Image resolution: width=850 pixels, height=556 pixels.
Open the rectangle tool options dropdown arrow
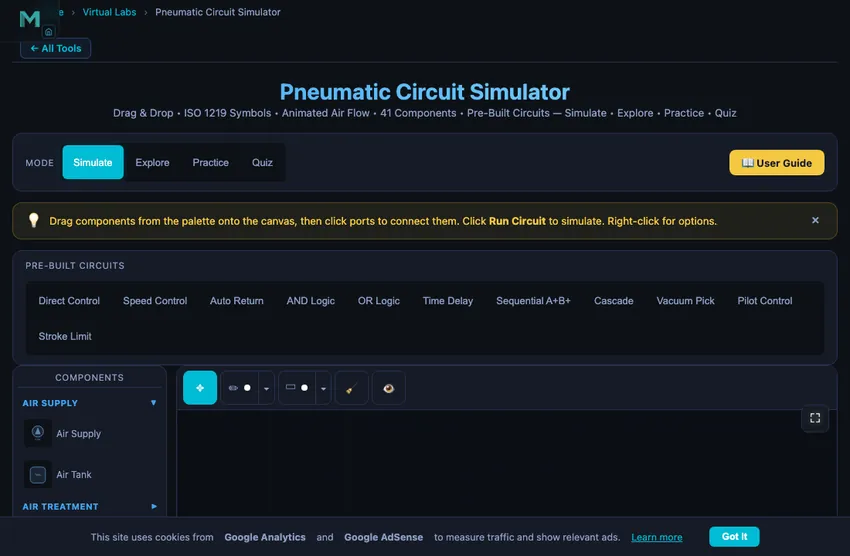tap(323, 388)
